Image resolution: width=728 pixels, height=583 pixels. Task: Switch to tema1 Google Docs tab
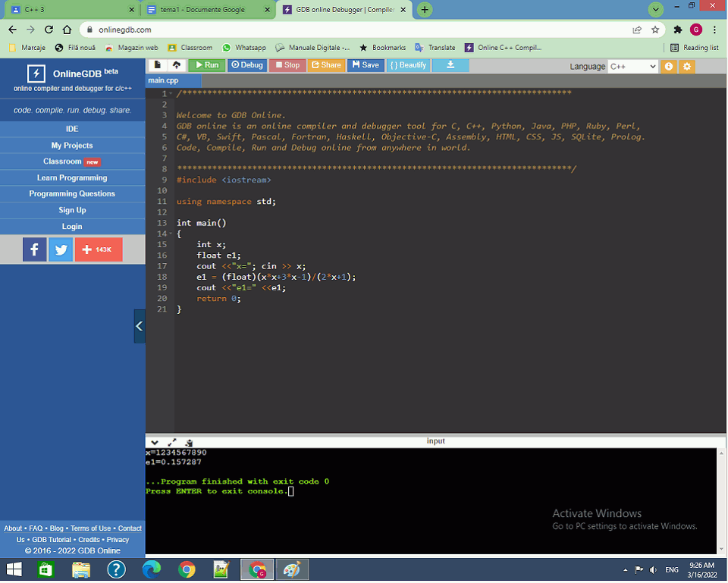tap(205, 10)
